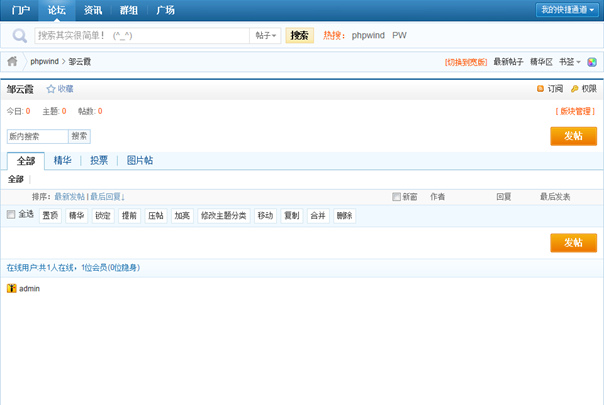Click the star favorite icon

click(51, 89)
